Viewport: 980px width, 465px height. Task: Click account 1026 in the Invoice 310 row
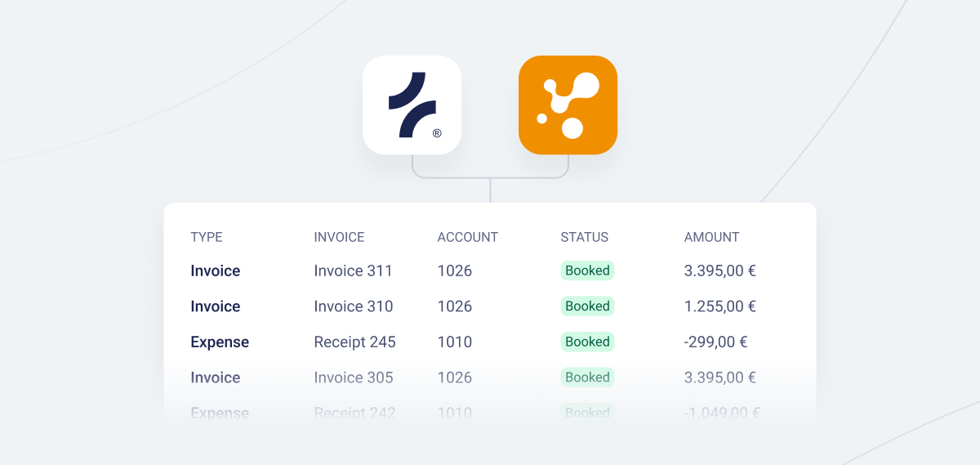tap(455, 306)
